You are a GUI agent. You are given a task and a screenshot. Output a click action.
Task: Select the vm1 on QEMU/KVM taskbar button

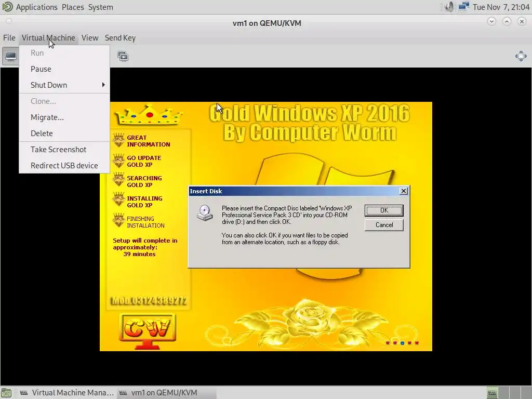[166, 393]
